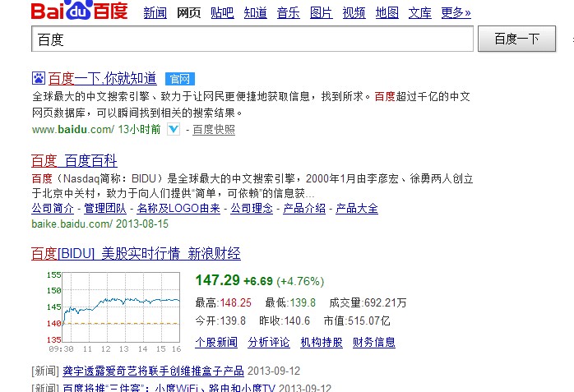The image size is (574, 392).
Task: Click the 成交量:692.21万 value
Action: coord(368,302)
